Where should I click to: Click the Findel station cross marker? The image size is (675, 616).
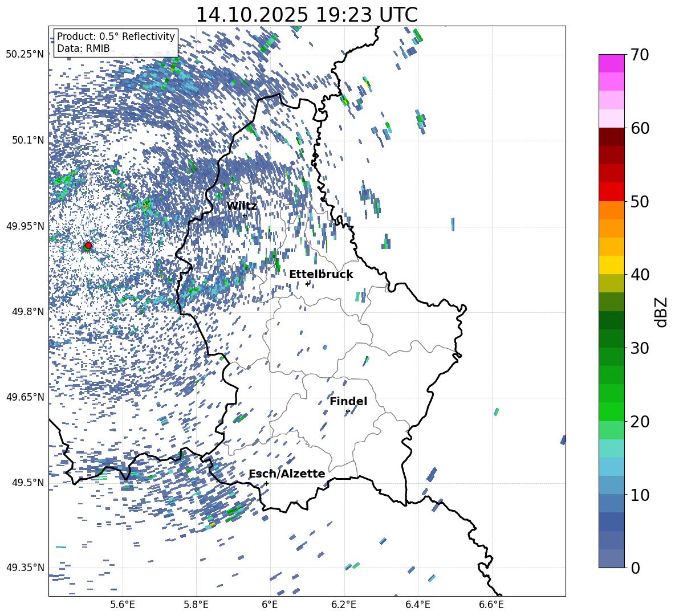348,411
